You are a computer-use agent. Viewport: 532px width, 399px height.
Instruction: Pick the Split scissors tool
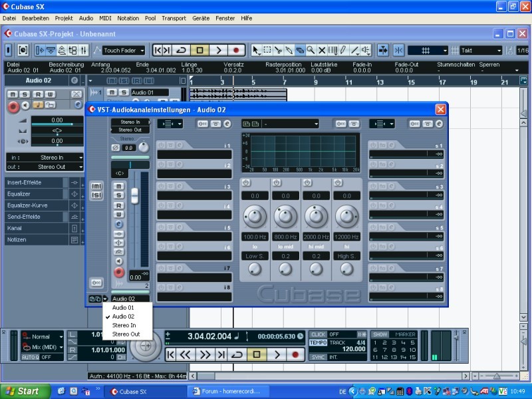pyautogui.click(x=278, y=51)
